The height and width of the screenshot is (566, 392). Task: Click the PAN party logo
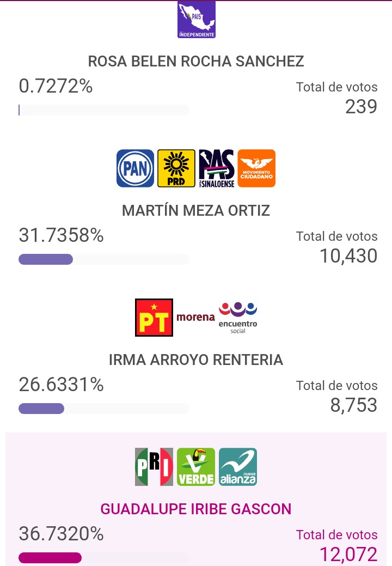136,168
